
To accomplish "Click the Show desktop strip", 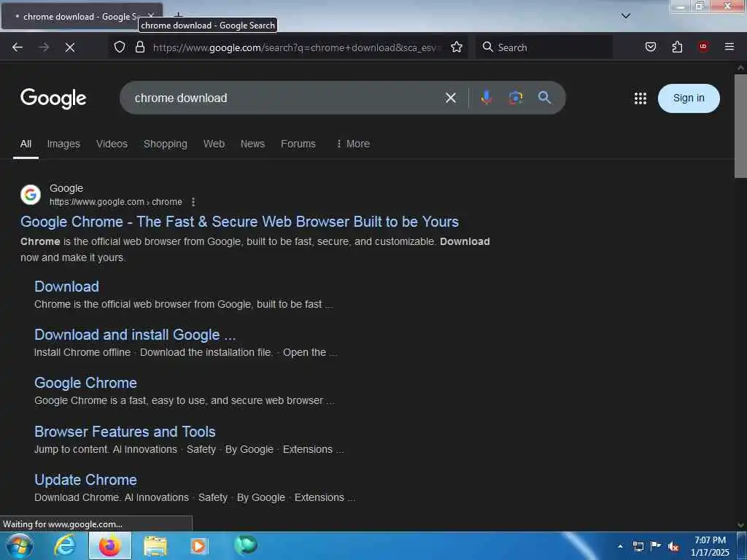I will 742,545.
